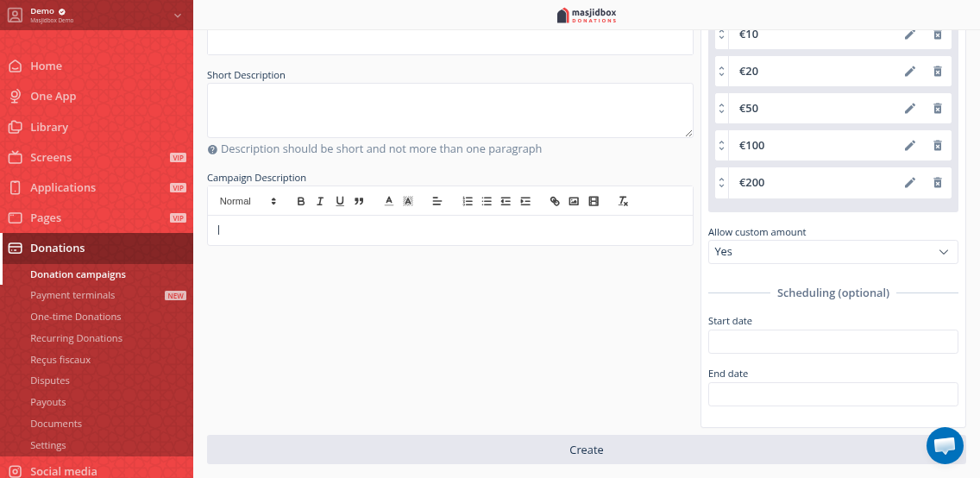This screenshot has width=980, height=478.
Task: Click the short description help icon
Action: [x=212, y=149]
